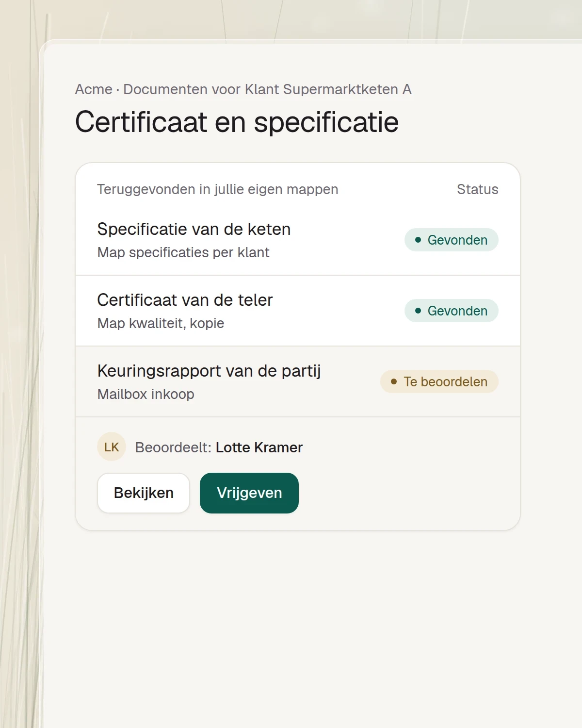Click the Status column header

[x=478, y=189]
